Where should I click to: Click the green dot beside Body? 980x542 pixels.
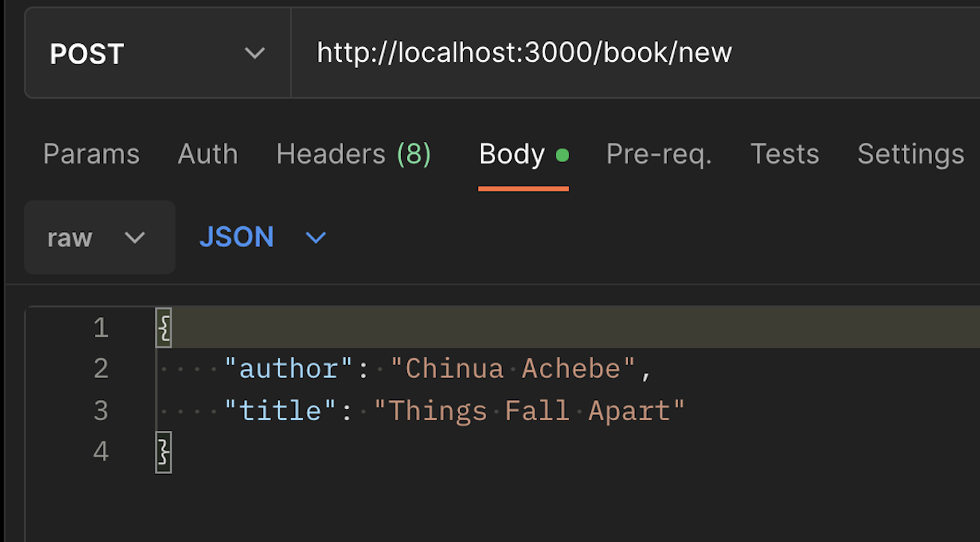pyautogui.click(x=562, y=155)
